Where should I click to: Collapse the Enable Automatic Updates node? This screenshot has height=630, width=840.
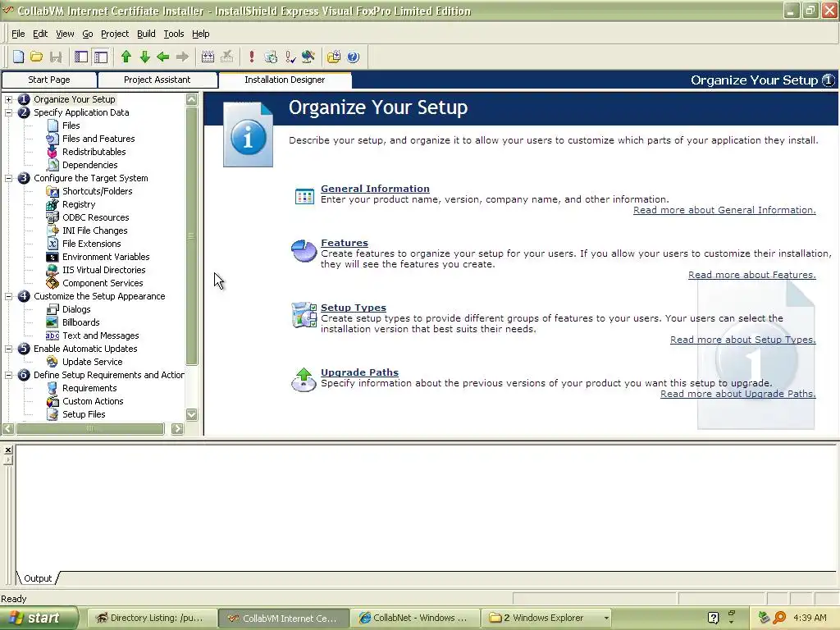[x=8, y=349]
